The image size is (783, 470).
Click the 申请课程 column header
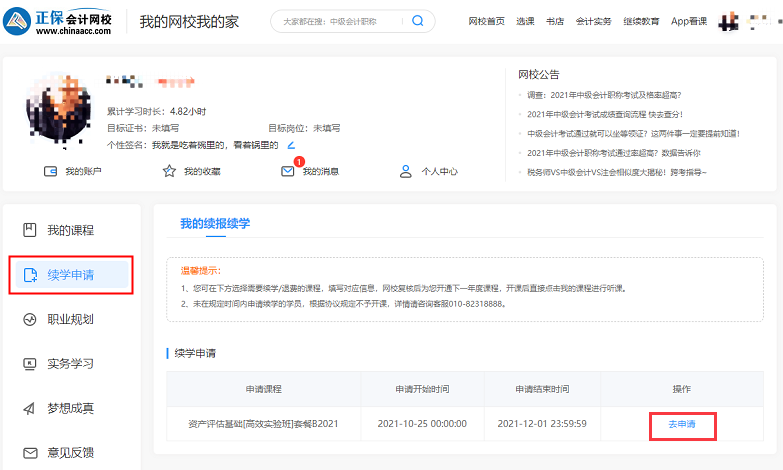tap(264, 389)
